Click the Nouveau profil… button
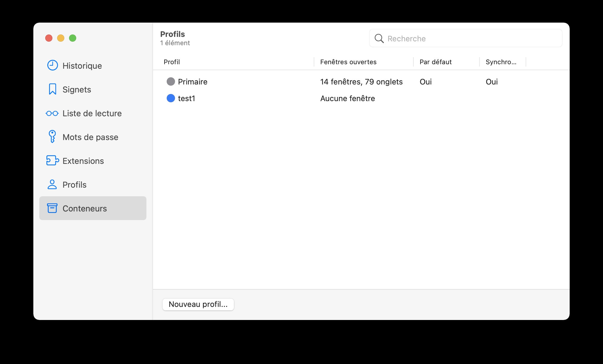Image resolution: width=603 pixels, height=364 pixels. click(198, 304)
